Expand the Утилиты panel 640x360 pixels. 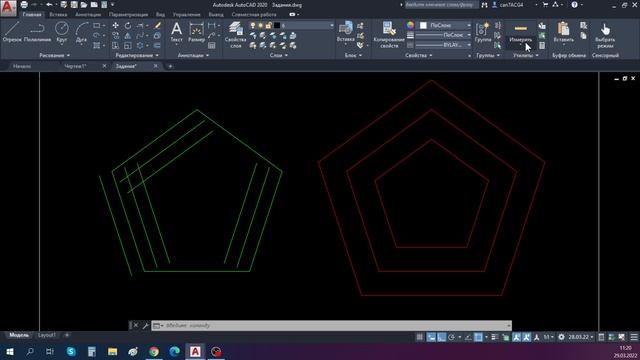point(526,55)
